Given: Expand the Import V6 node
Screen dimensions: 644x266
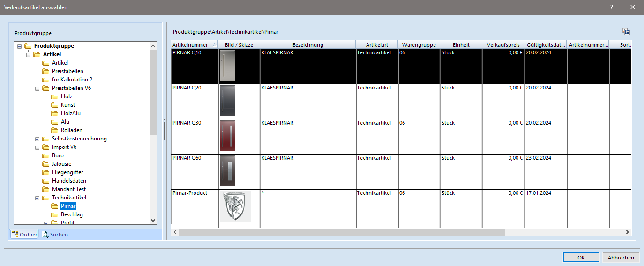Looking at the screenshot, I should [x=37, y=147].
